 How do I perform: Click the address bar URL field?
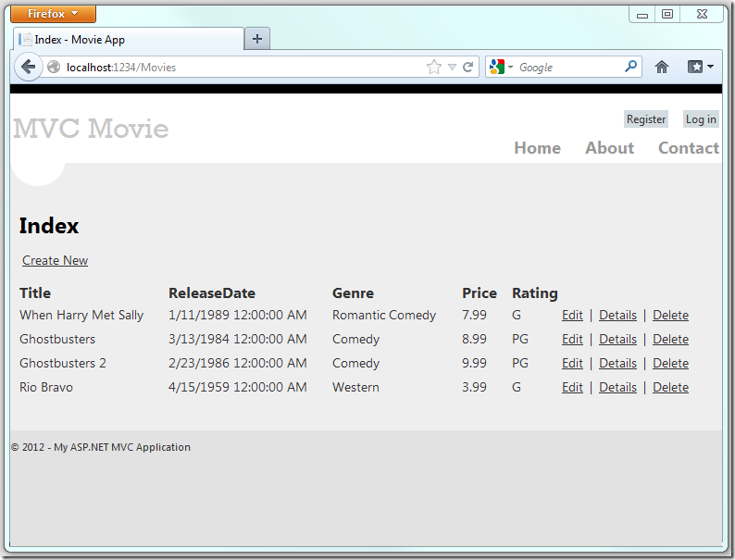coord(241,67)
